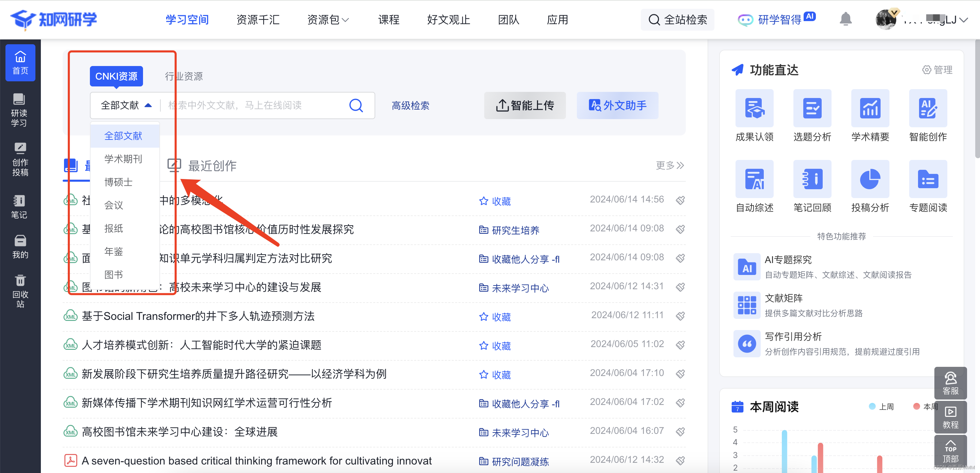Open 回收站 in the left sidebar
Viewport: 980px width, 473px height.
point(20,291)
